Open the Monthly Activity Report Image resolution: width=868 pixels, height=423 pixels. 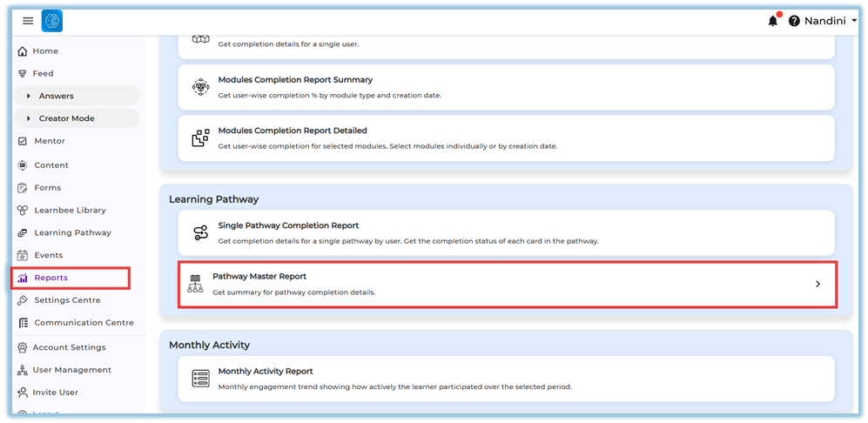pyautogui.click(x=266, y=371)
